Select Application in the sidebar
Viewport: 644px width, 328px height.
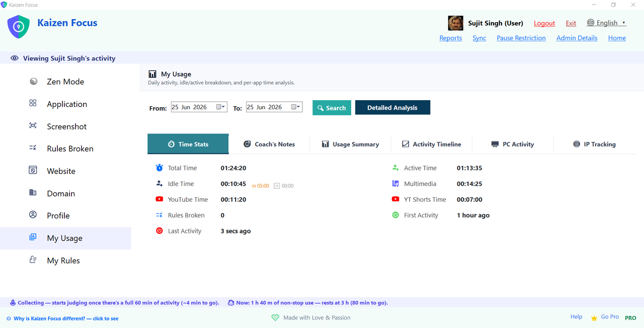[65, 104]
